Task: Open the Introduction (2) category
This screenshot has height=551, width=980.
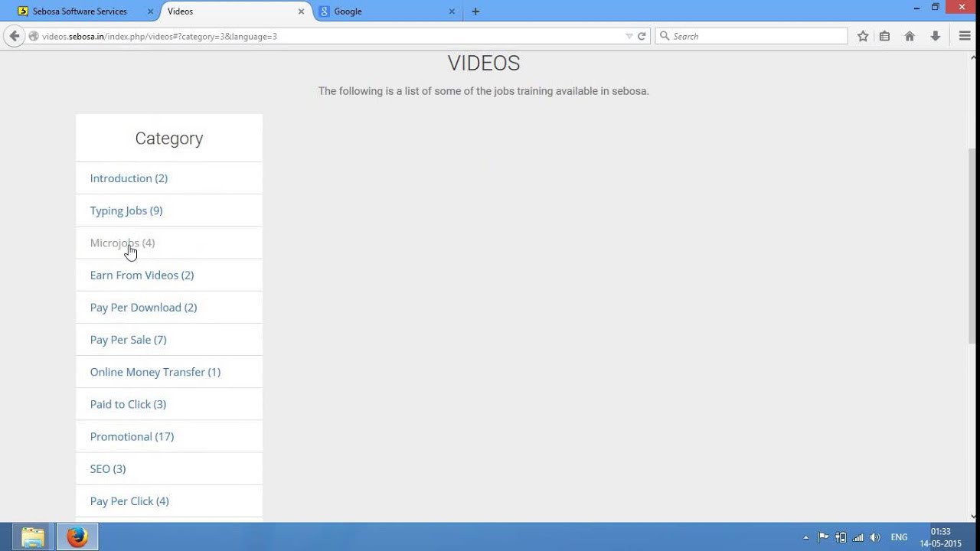Action: click(x=129, y=178)
